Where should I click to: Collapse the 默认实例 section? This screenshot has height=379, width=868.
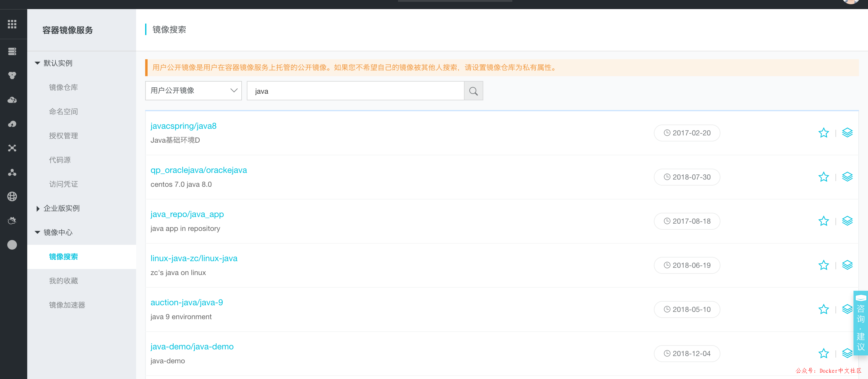[x=38, y=63]
